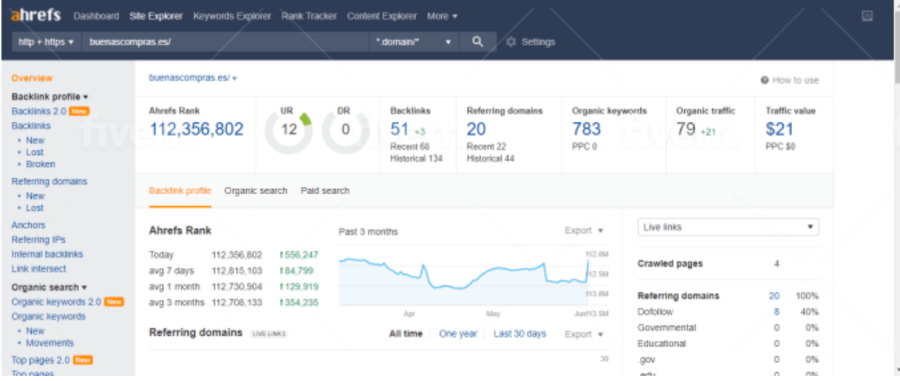Open the Live links dropdown
The image size is (900, 381).
pos(728,227)
